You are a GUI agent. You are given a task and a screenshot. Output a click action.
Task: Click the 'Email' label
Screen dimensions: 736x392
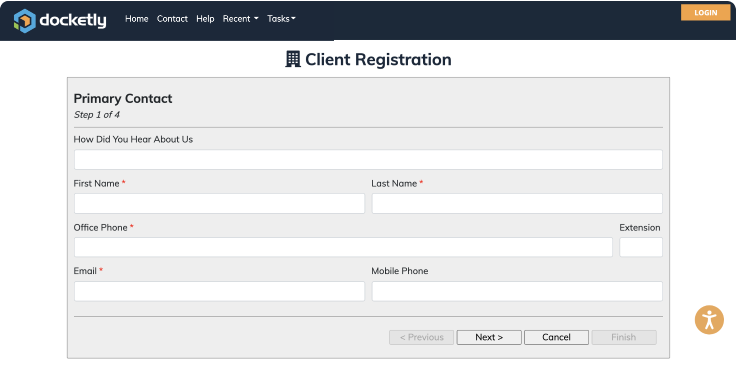(x=85, y=271)
